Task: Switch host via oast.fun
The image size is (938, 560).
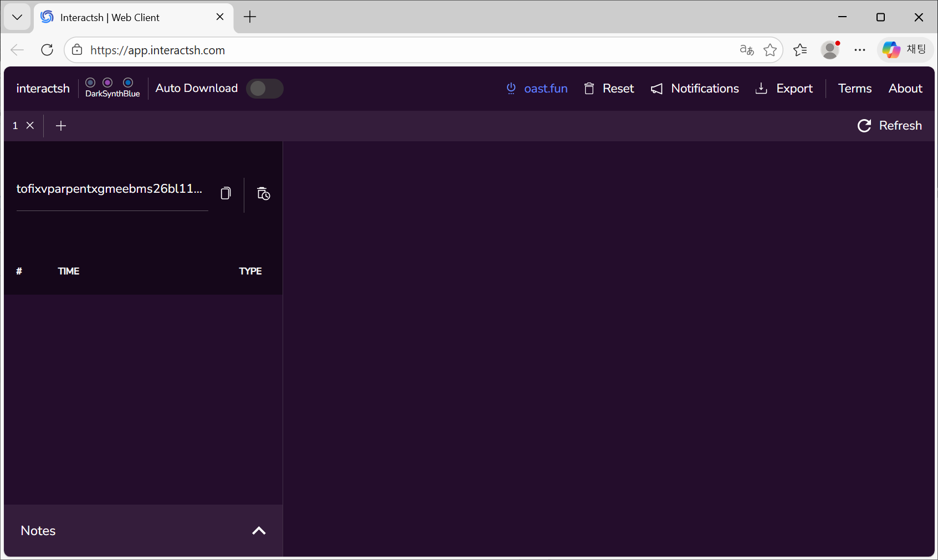Action: click(x=537, y=89)
